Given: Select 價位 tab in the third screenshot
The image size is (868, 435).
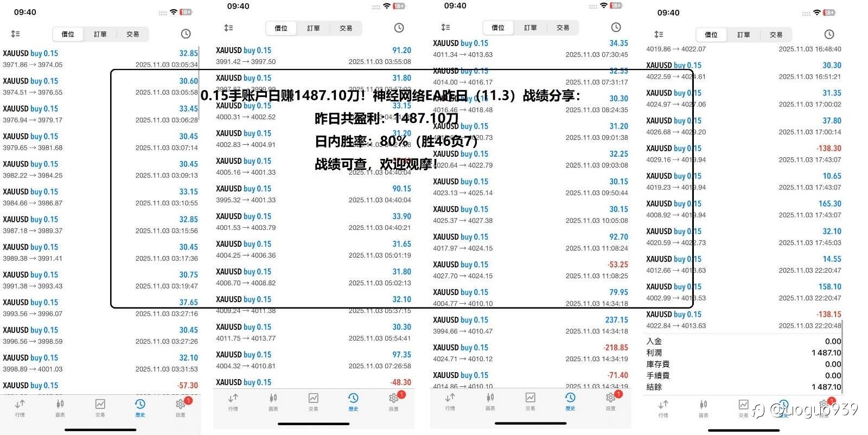Looking at the screenshot, I should coord(498,28).
